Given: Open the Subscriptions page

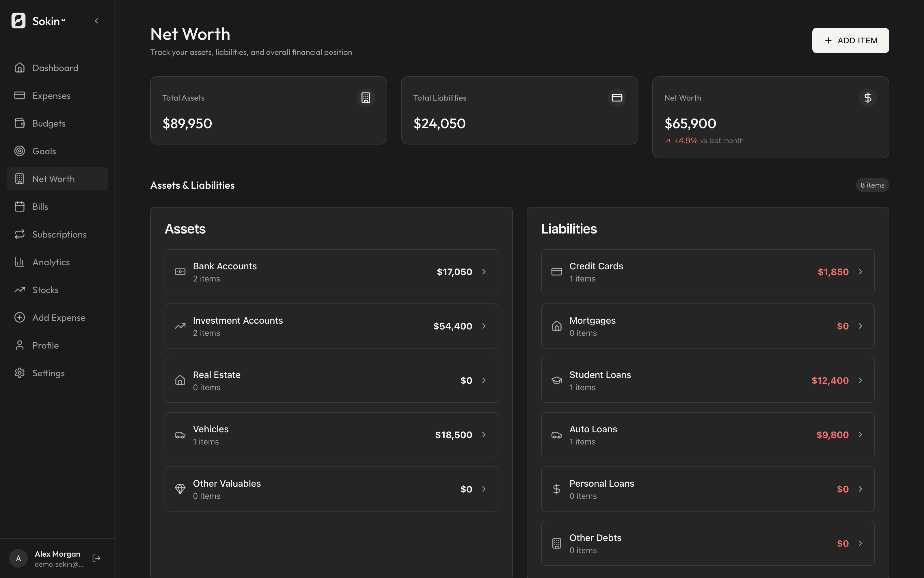Looking at the screenshot, I should coord(57,234).
